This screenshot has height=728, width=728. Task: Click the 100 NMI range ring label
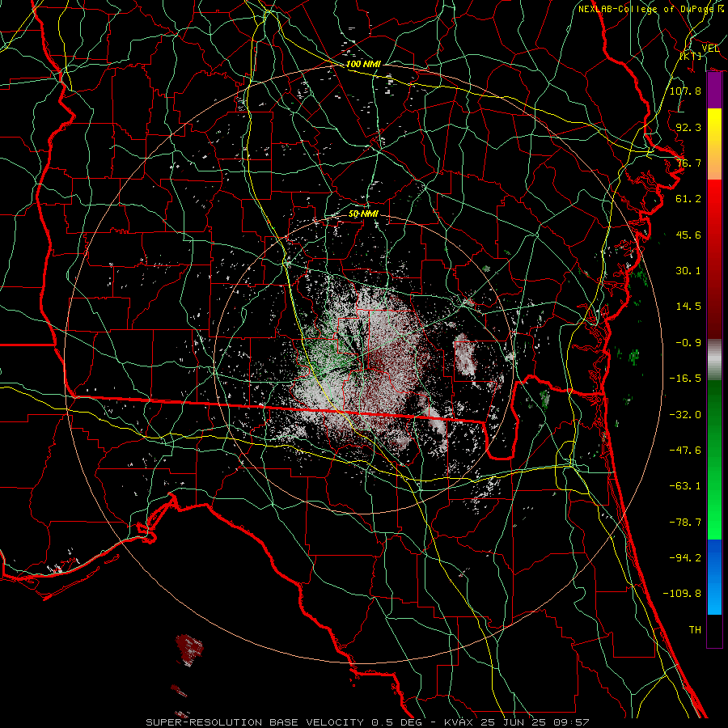click(363, 64)
